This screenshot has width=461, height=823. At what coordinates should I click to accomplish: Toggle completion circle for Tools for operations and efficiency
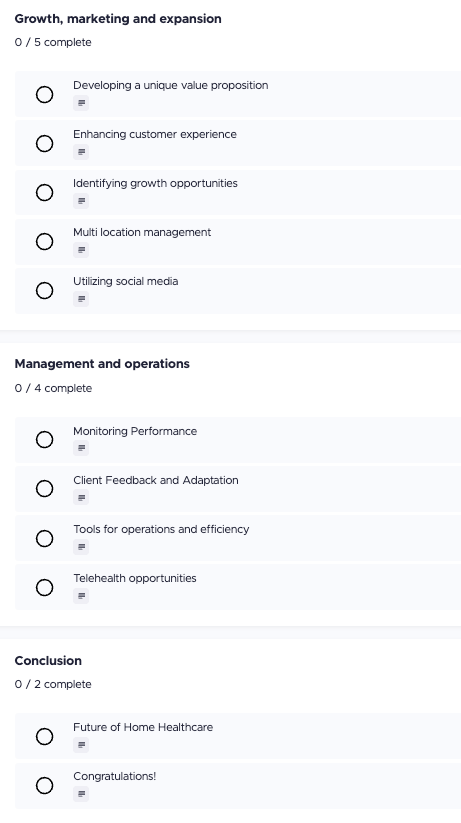(x=45, y=539)
